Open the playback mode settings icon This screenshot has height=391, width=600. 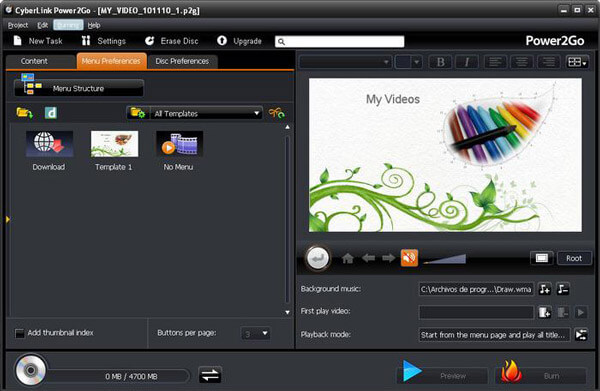point(581,335)
